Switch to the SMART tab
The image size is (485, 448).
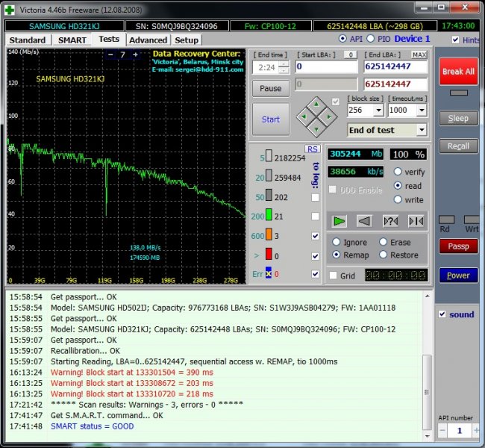point(72,40)
